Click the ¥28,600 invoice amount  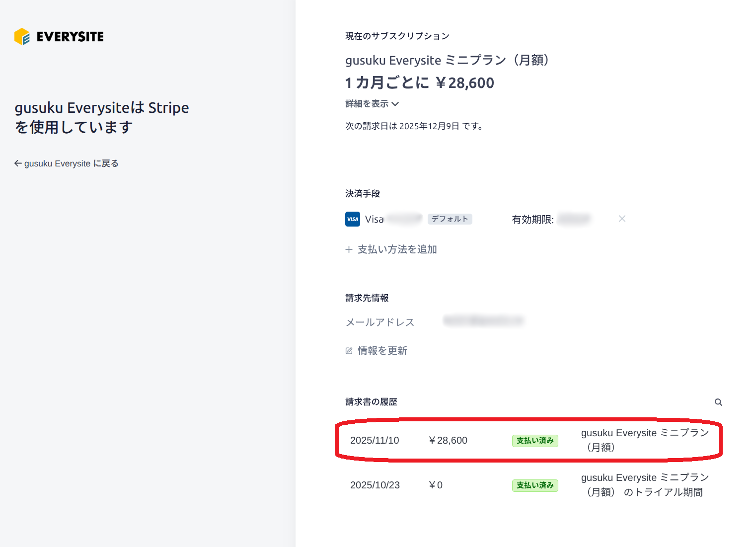click(448, 440)
